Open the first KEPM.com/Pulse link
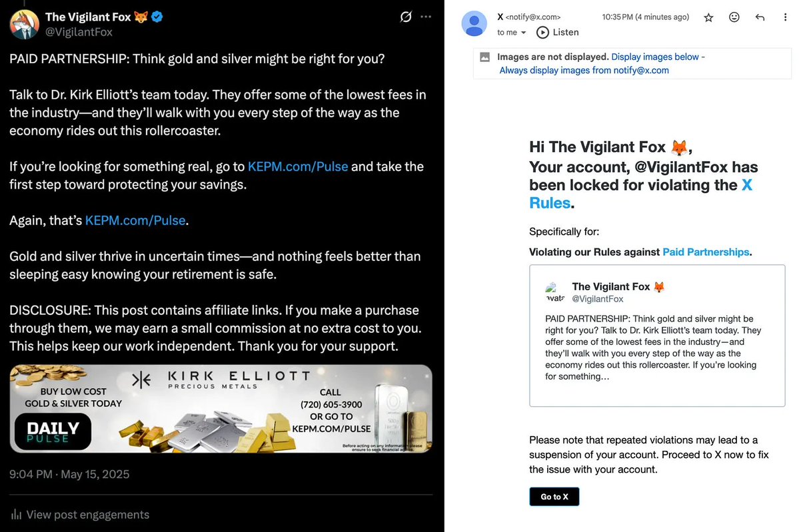Image resolution: width=799 pixels, height=532 pixels. click(298, 166)
